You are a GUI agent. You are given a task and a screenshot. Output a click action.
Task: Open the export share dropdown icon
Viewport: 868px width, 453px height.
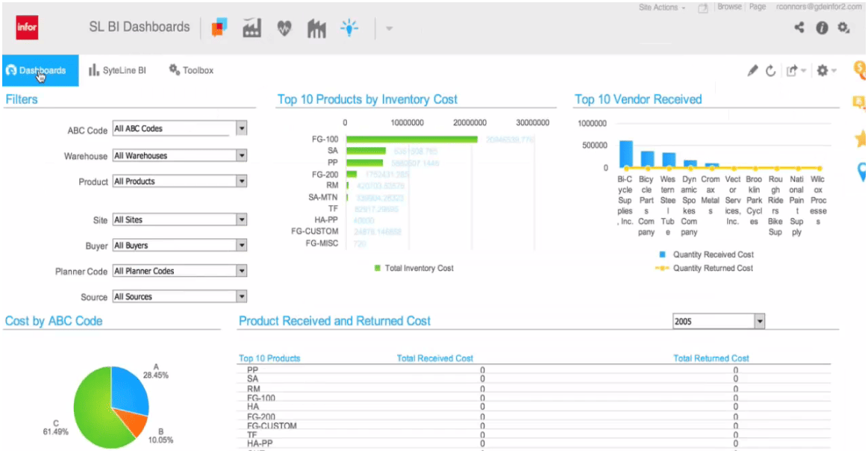click(x=796, y=71)
